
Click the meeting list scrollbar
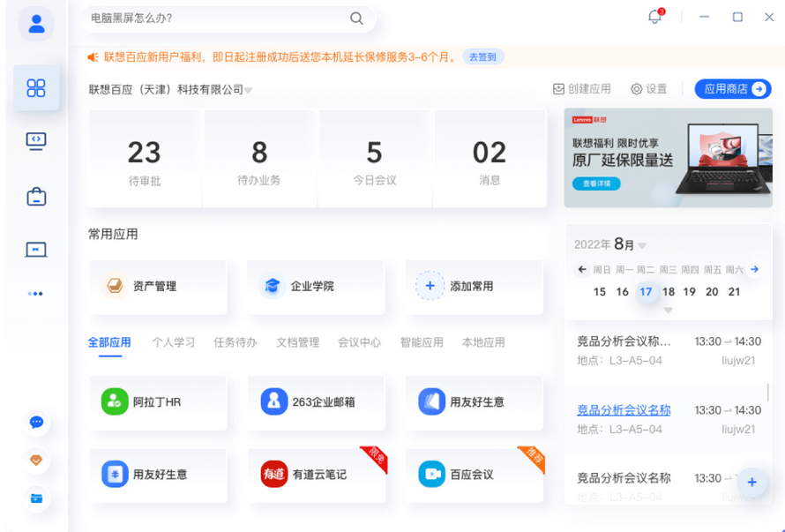point(768,393)
